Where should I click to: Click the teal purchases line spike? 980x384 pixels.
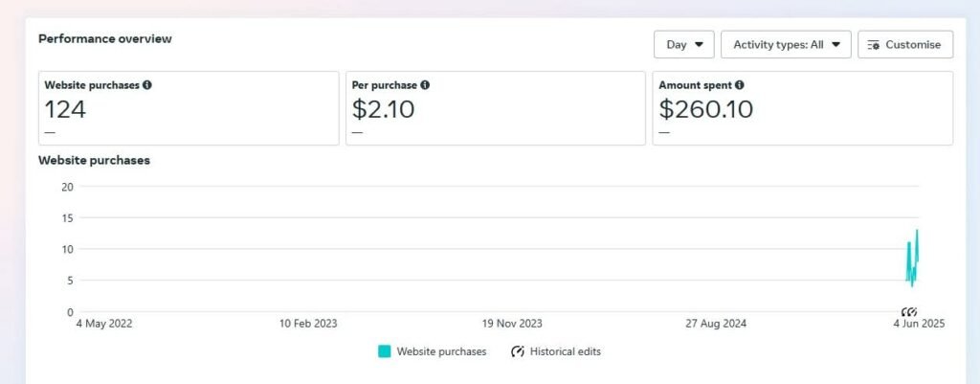[912, 260]
